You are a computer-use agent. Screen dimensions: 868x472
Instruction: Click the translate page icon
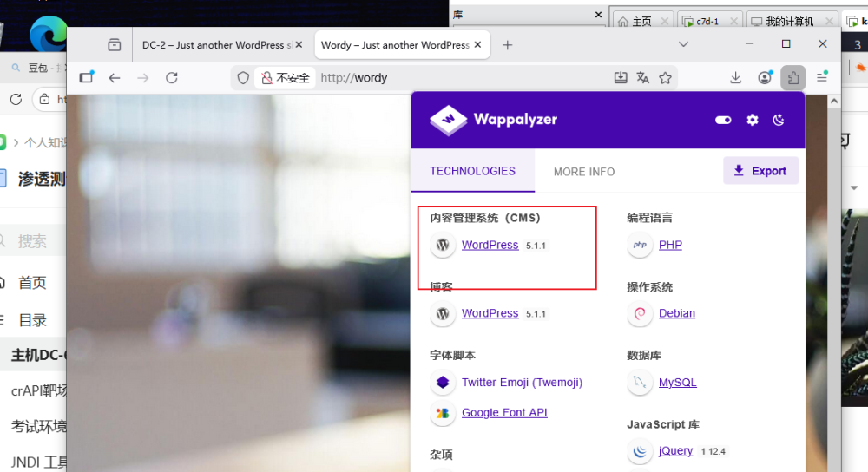(x=642, y=78)
